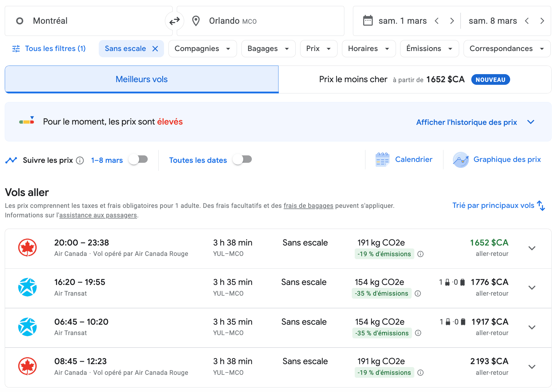This screenshot has width=557, height=392.
Task: Open the Calendrier link
Action: tap(414, 160)
